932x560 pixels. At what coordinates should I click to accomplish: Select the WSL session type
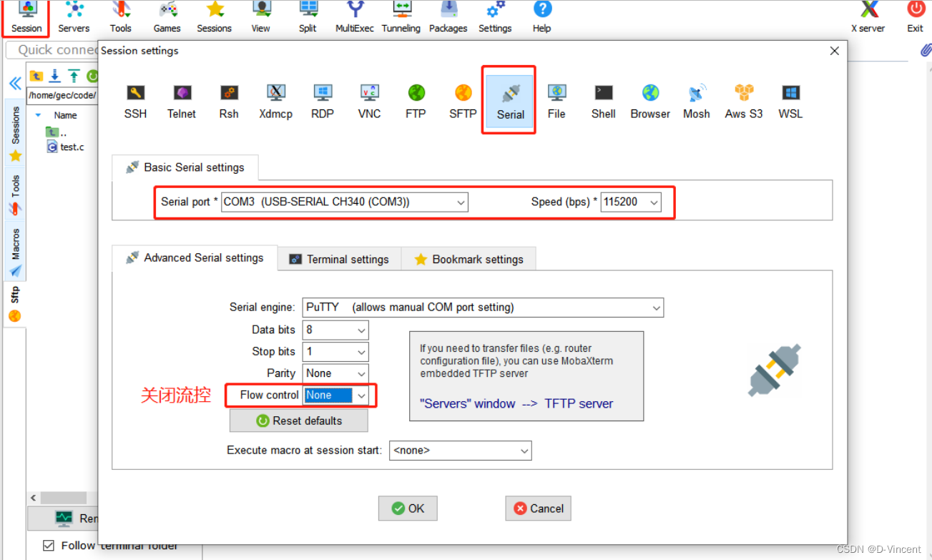pyautogui.click(x=790, y=102)
